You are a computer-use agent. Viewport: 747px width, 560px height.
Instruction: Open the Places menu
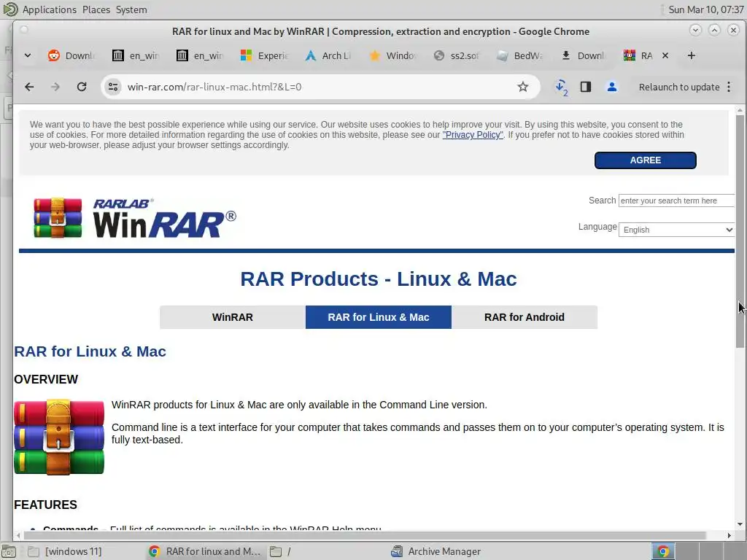click(x=96, y=9)
